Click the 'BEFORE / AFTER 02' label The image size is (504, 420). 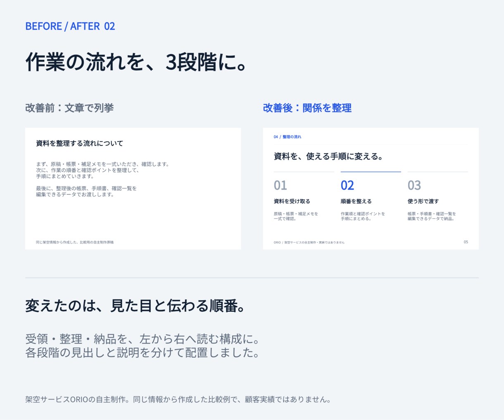tap(70, 26)
